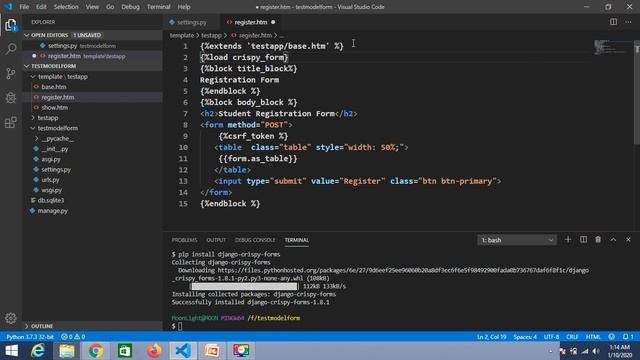Change indentation via Spaces: 4
This screenshot has height=360, width=640.
click(525, 337)
